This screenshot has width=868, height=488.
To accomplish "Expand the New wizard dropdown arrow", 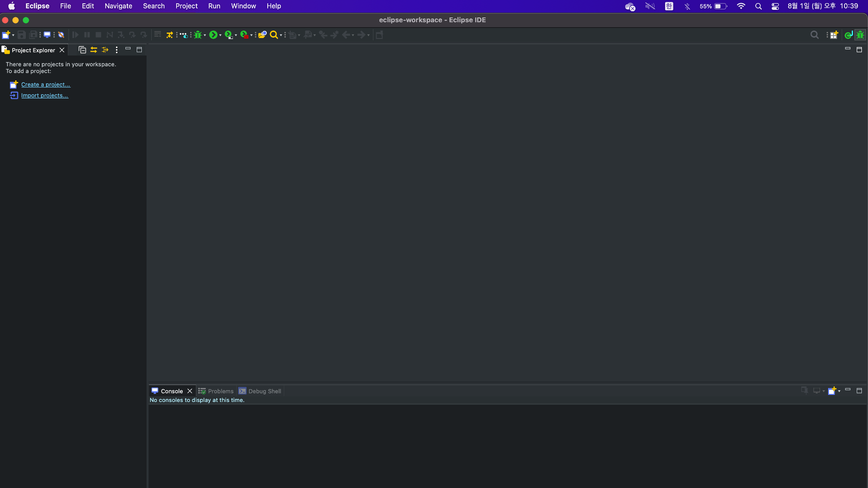I will click(x=13, y=35).
